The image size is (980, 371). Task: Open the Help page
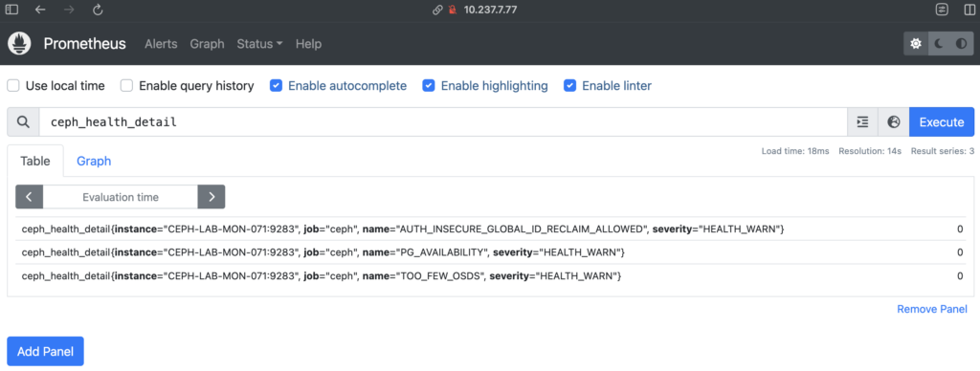[309, 44]
